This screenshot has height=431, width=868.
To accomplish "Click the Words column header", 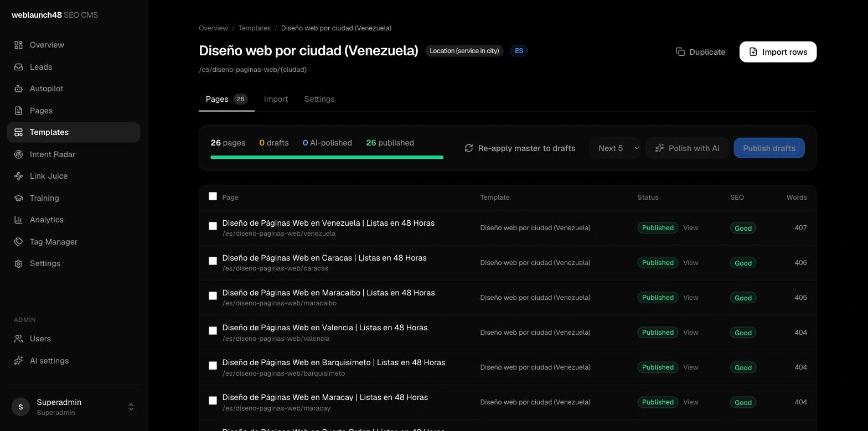I will 797,198.
